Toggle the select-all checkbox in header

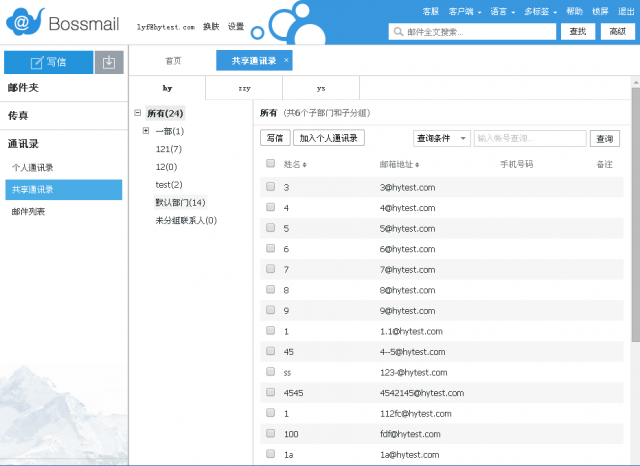270,163
